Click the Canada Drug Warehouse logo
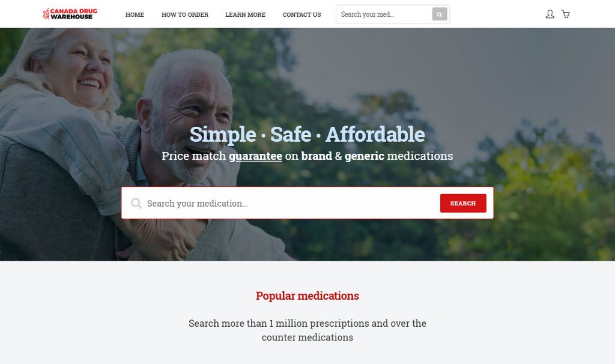 point(70,14)
